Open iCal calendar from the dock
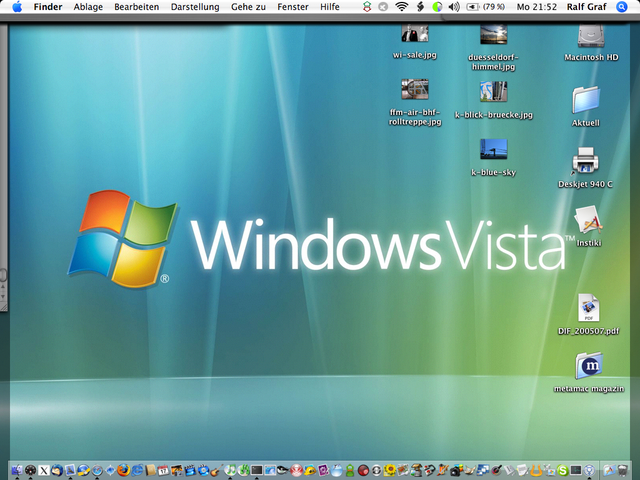 pos(163,471)
